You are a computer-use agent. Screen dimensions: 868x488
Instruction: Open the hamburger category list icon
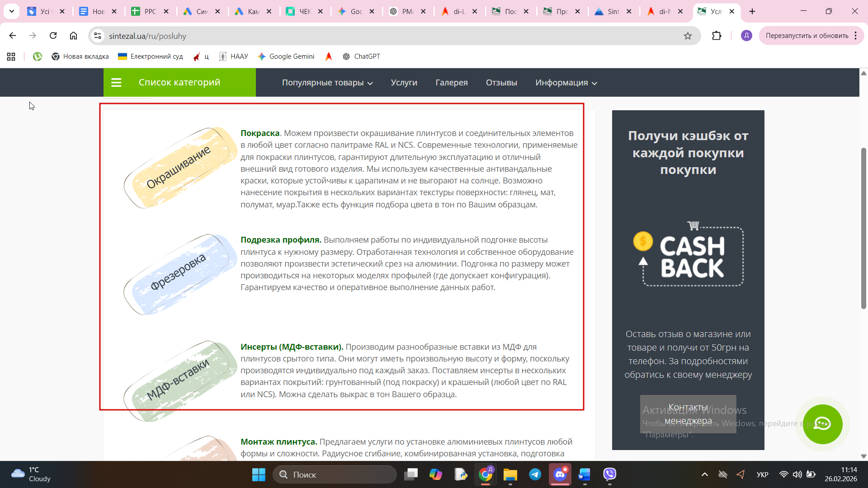click(x=116, y=82)
